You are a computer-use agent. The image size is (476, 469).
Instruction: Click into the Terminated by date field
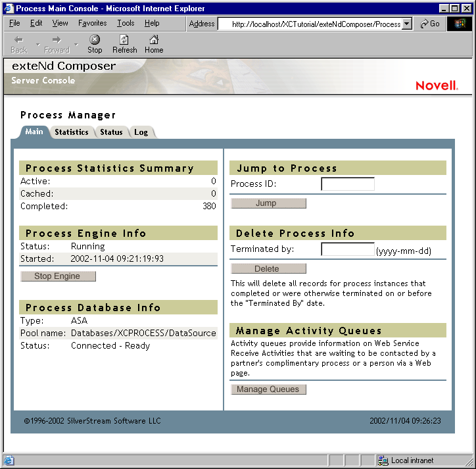click(x=348, y=249)
